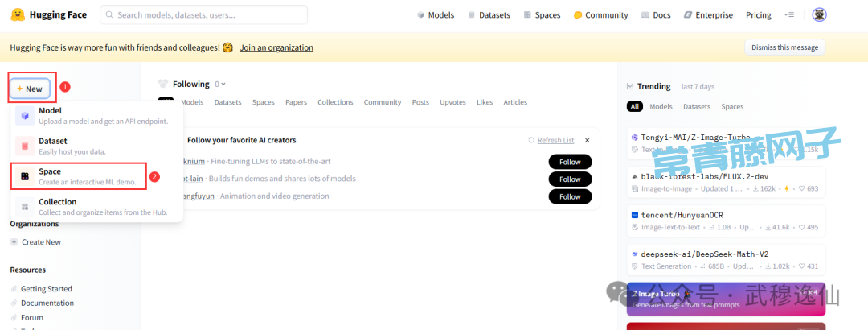Screen dimensions: 868x330
Task: Click the search models input field
Action: (x=203, y=14)
